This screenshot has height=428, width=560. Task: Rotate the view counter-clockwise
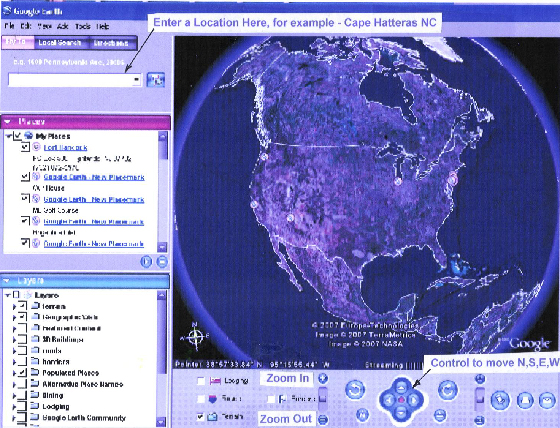point(355,390)
